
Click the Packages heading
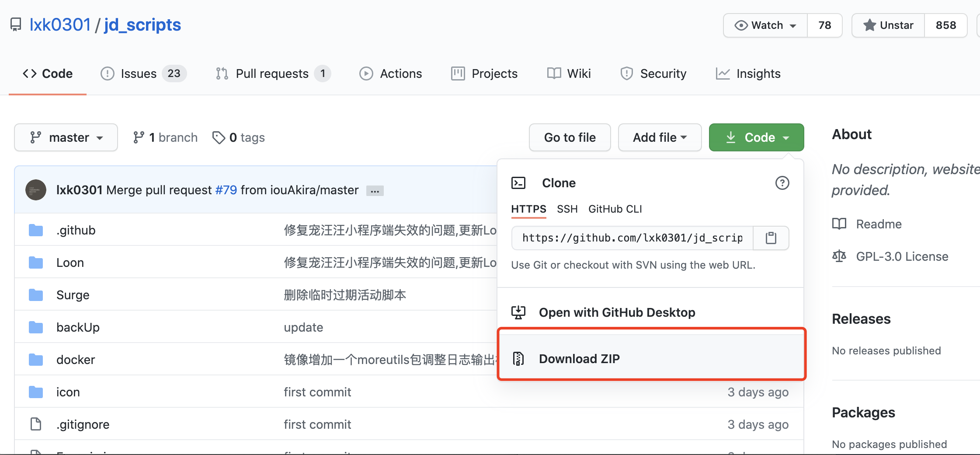coord(863,413)
